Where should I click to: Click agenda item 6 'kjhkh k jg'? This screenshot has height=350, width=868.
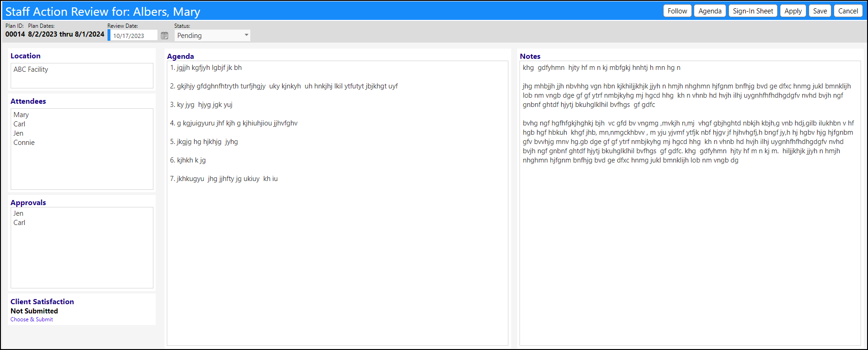(188, 160)
